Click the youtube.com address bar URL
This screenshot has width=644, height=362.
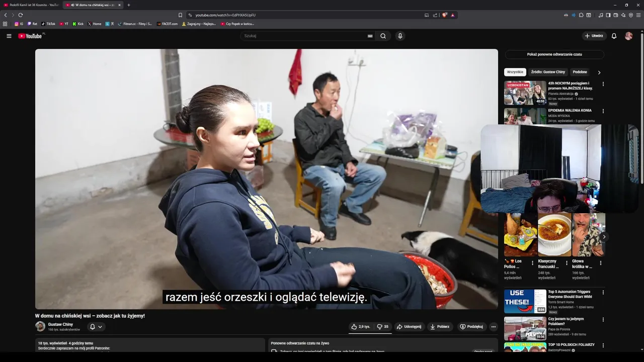pyautogui.click(x=225, y=15)
